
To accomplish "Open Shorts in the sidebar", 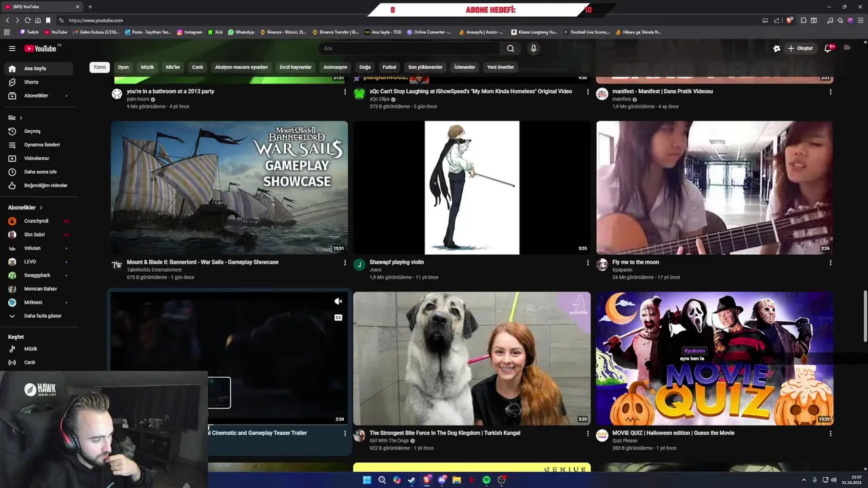I will point(40,82).
